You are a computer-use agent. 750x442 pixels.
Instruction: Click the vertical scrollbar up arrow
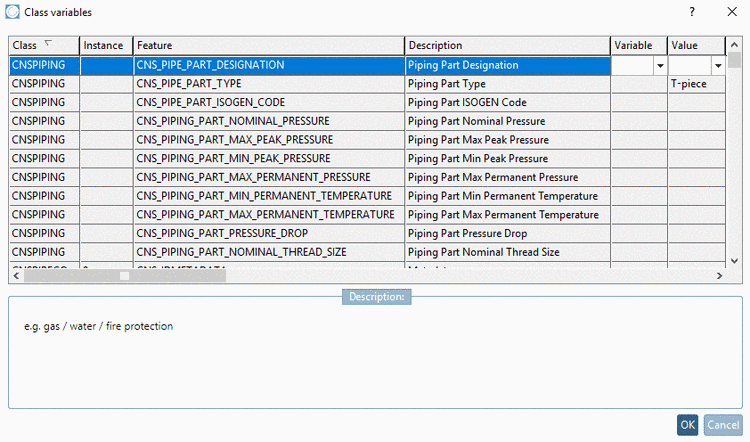pyautogui.click(x=734, y=44)
